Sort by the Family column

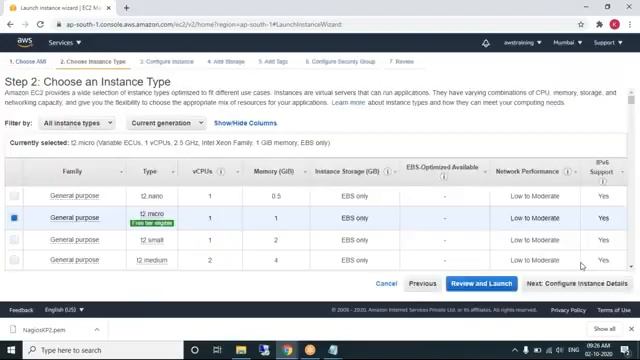pos(72,172)
